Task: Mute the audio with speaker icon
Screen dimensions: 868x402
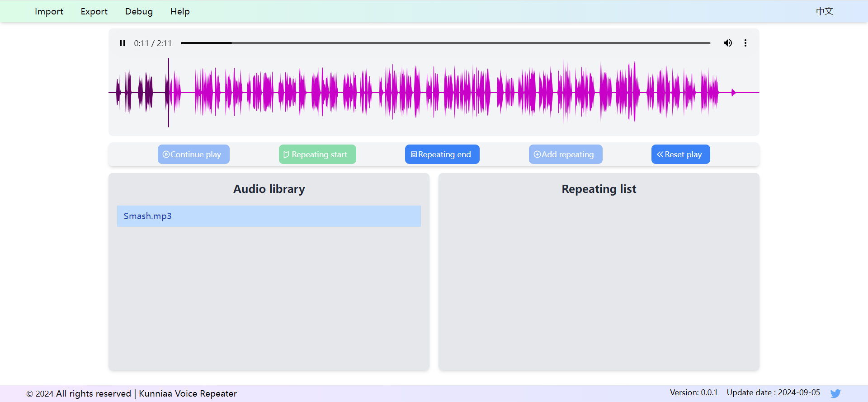Action: (x=727, y=43)
